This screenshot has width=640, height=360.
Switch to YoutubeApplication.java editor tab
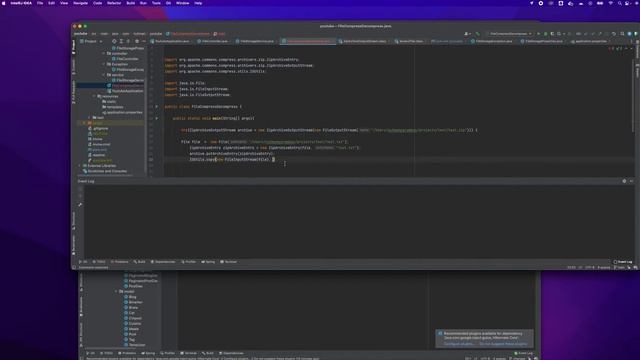169,41
